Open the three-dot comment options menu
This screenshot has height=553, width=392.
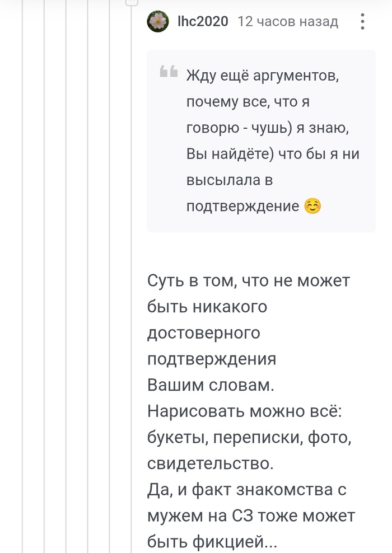point(362,22)
